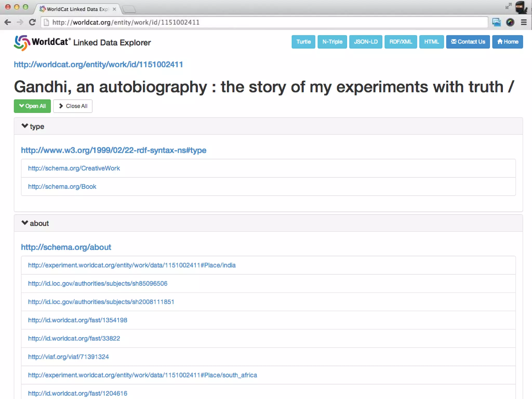Click the browser forward arrow
532x399 pixels.
click(x=20, y=22)
